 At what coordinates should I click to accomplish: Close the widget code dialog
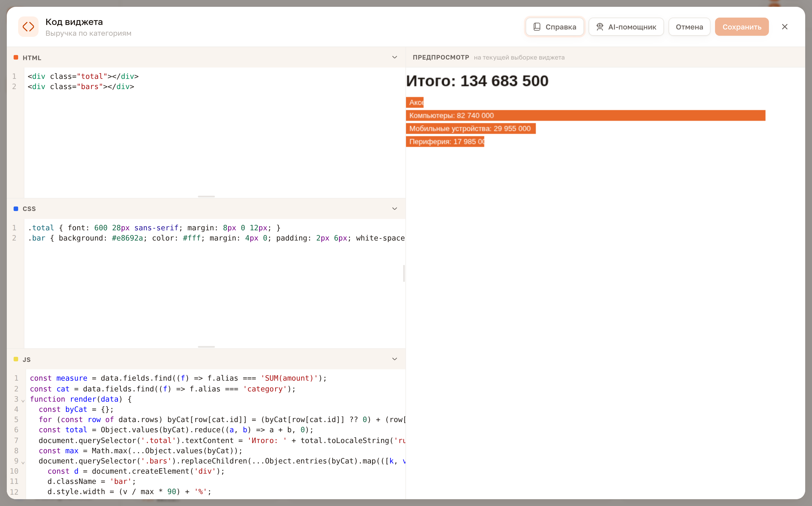click(x=784, y=27)
